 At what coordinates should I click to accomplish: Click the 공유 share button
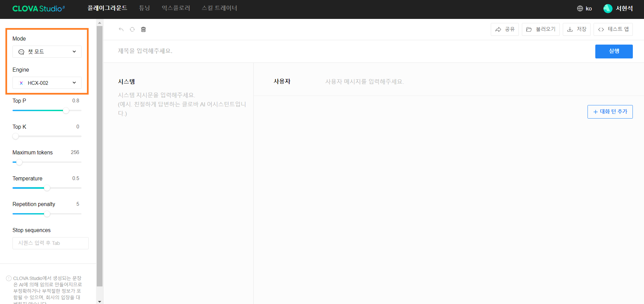click(505, 29)
